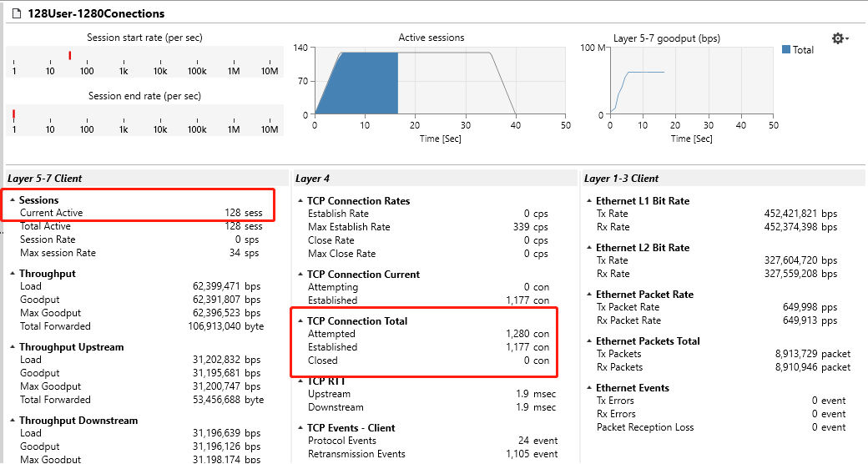
Task: Collapse the Throughput group
Action: 13,274
